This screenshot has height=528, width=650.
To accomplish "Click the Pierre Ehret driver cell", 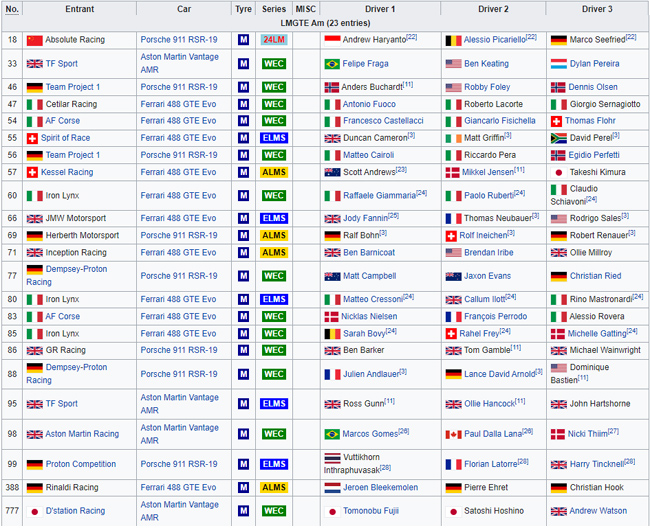I will pyautogui.click(x=494, y=488).
